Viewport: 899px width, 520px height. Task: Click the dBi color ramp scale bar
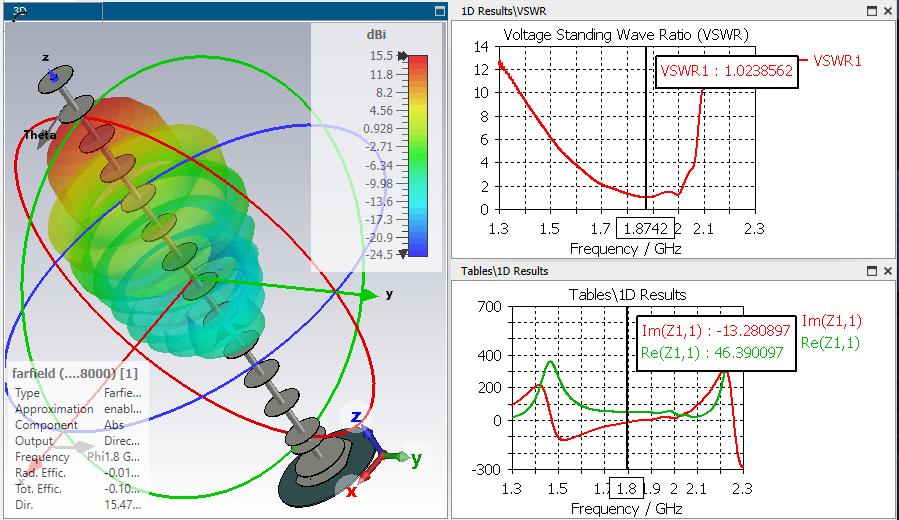pos(418,155)
